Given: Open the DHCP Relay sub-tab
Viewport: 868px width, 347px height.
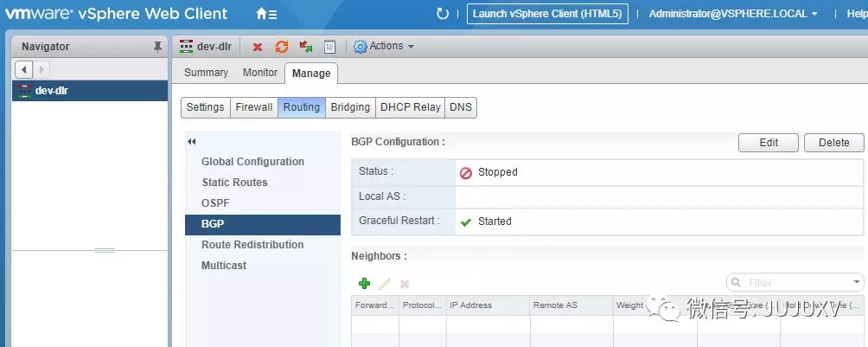Looking at the screenshot, I should 410,107.
